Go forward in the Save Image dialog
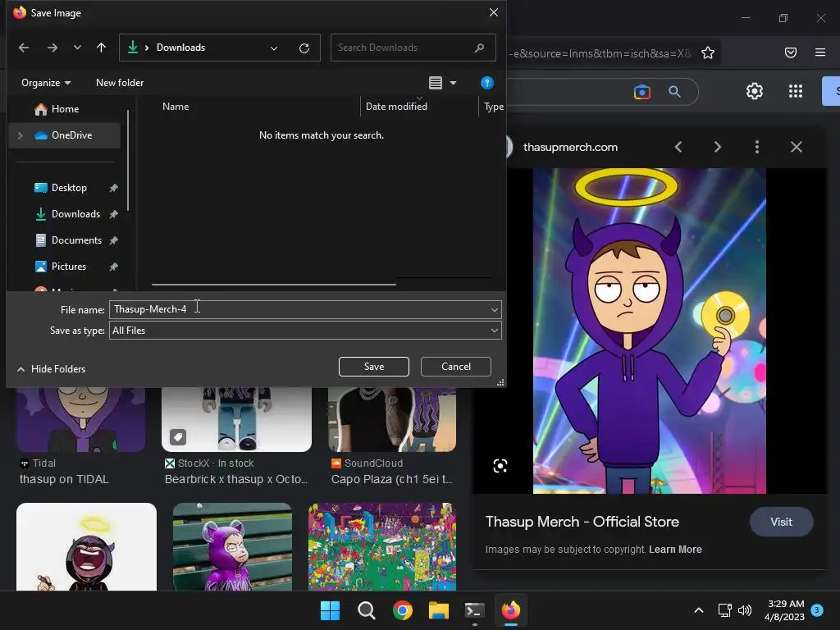Image resolution: width=840 pixels, height=630 pixels. (x=52, y=48)
